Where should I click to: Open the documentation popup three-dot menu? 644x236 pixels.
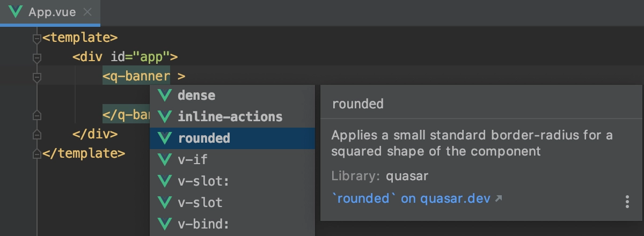click(627, 202)
